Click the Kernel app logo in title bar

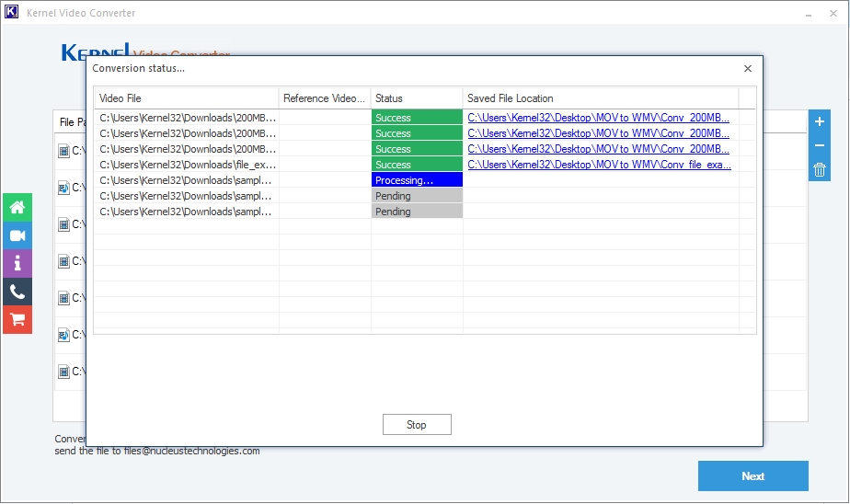pos(11,12)
